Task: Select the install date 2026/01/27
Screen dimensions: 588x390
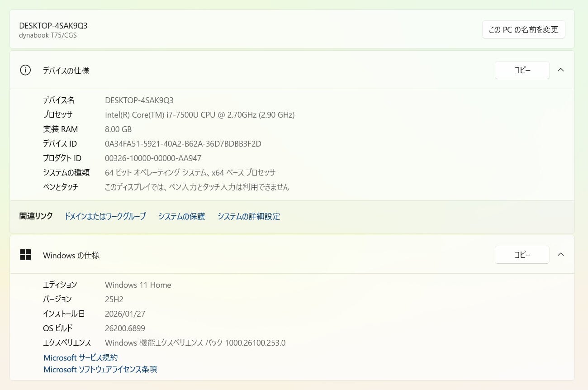Action: click(125, 314)
